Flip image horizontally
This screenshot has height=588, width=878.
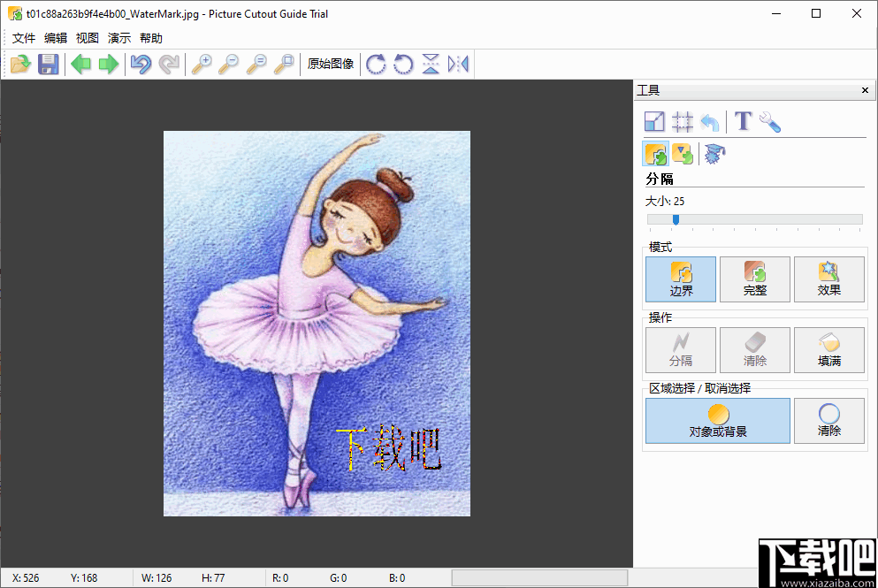[458, 64]
